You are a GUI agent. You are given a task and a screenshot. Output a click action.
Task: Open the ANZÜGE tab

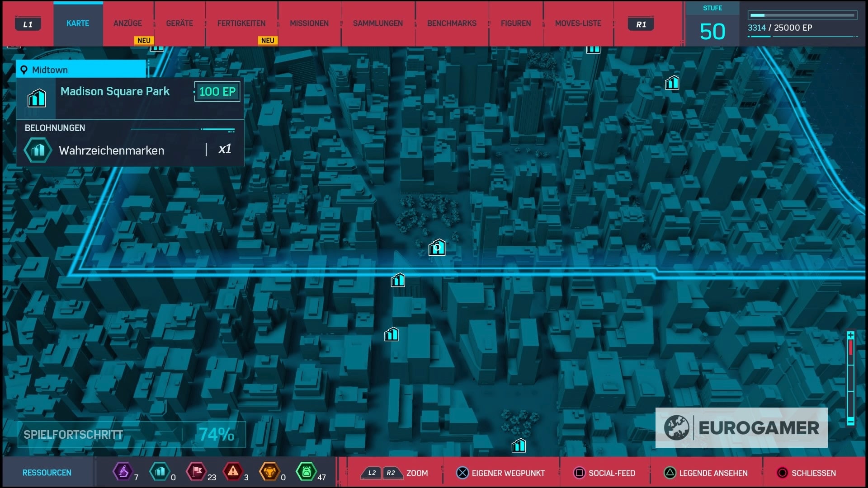click(127, 23)
